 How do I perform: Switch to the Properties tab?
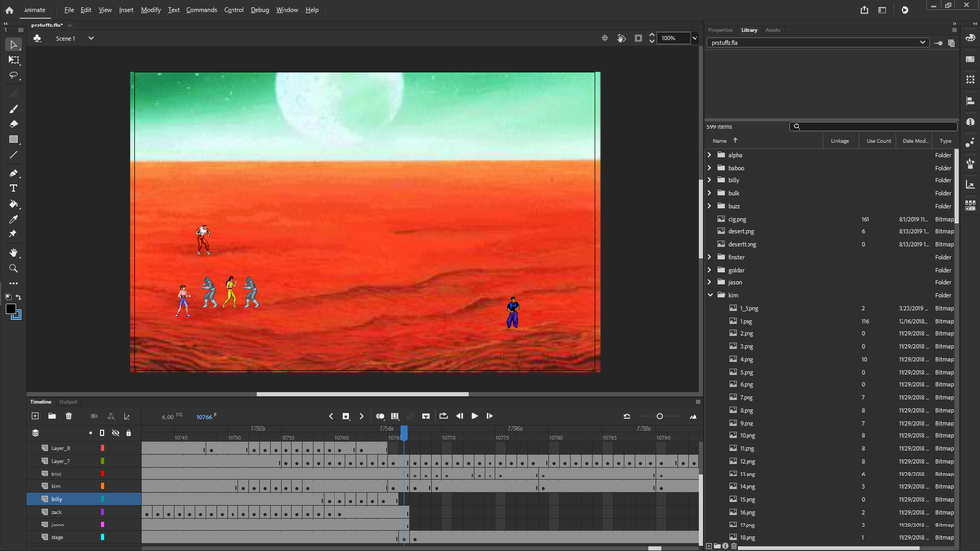pyautogui.click(x=720, y=30)
